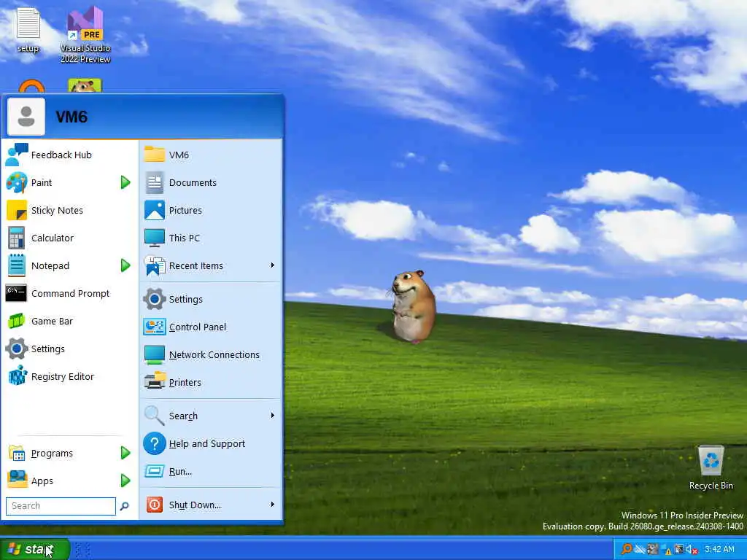The height and width of the screenshot is (560, 747).
Task: Expand Recent Items submenu arrow
Action: click(273, 265)
